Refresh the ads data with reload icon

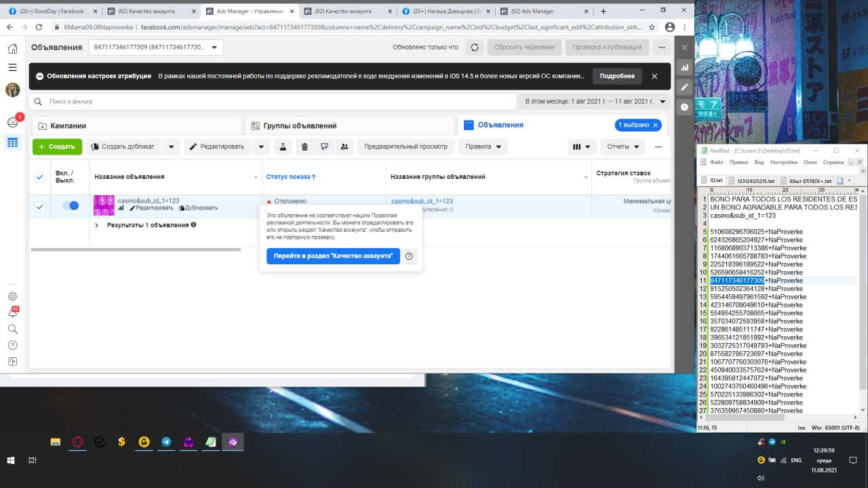[475, 47]
